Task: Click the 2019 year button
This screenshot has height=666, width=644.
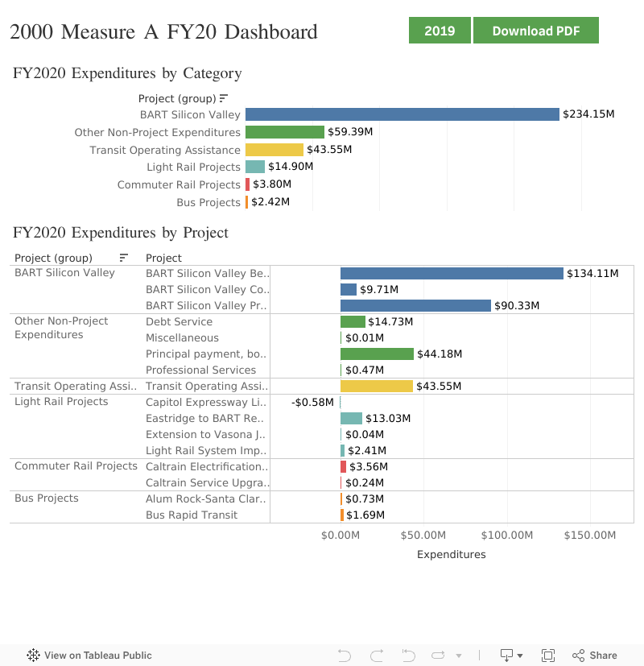Action: point(440,30)
